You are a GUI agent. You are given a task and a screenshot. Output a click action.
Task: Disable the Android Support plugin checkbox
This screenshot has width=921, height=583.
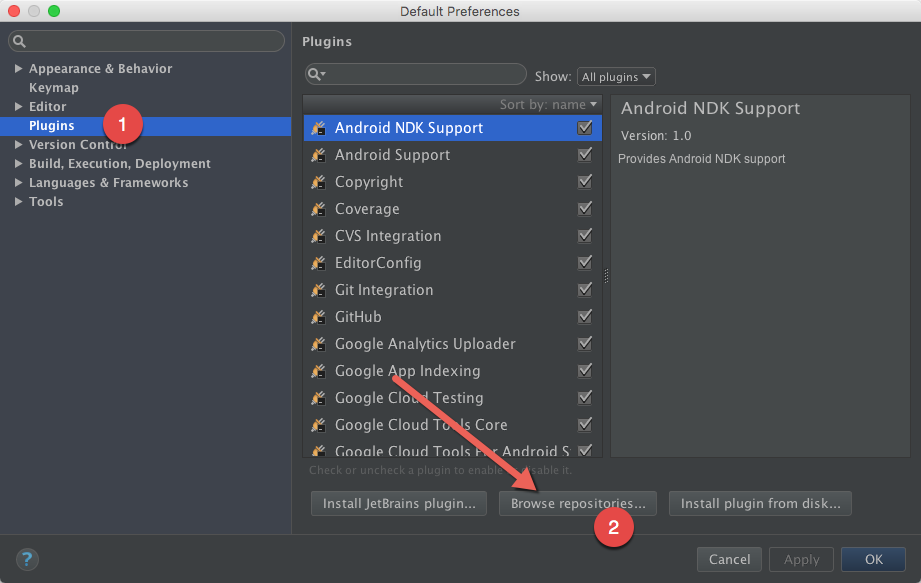(585, 155)
